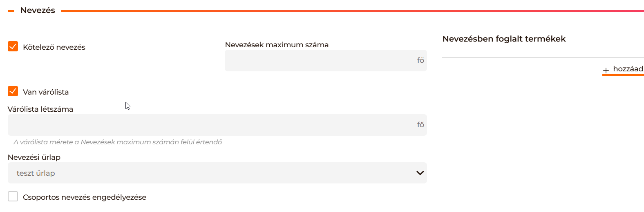Click the Nevezés section header
The height and width of the screenshot is (212, 644).
tap(38, 11)
